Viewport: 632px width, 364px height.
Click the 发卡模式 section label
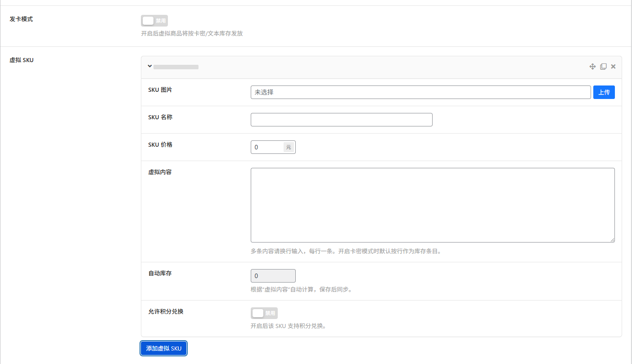tap(21, 19)
